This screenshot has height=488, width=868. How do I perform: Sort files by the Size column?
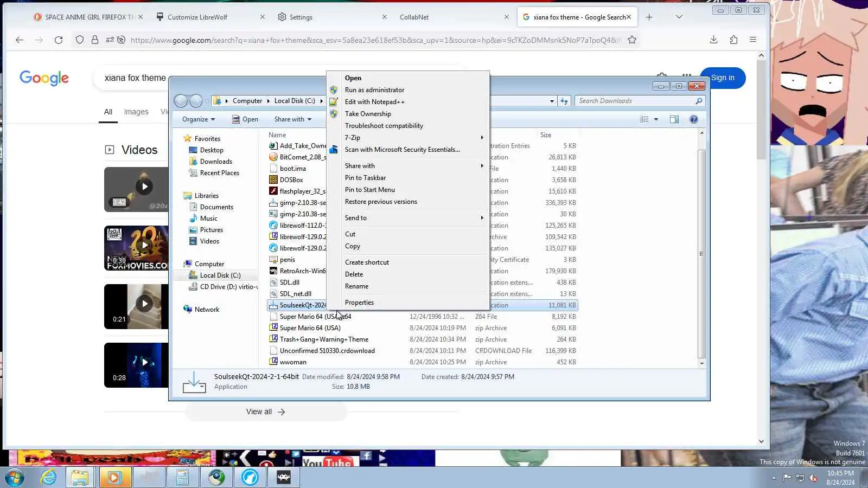point(558,135)
